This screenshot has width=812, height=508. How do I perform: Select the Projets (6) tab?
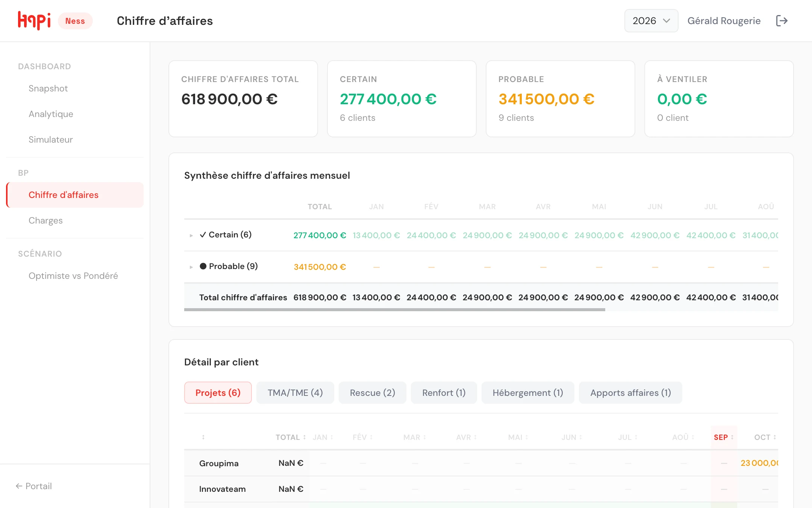click(218, 393)
